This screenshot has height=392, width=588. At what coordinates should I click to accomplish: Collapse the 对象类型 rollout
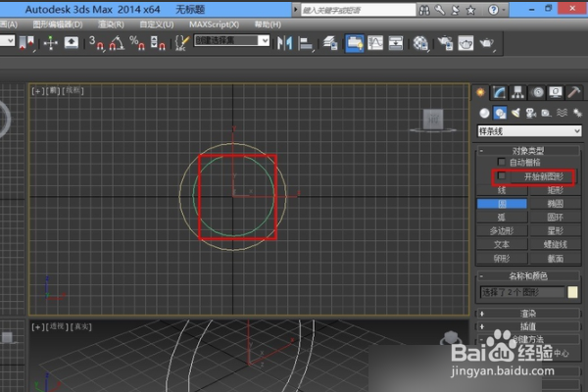(x=528, y=151)
